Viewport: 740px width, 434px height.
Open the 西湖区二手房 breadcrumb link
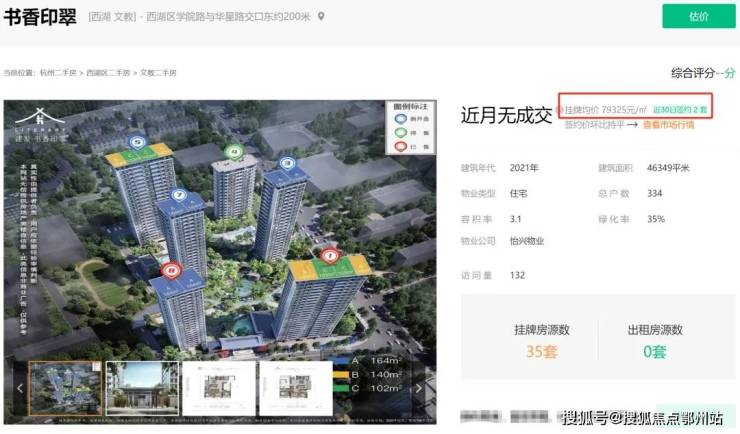coord(108,73)
